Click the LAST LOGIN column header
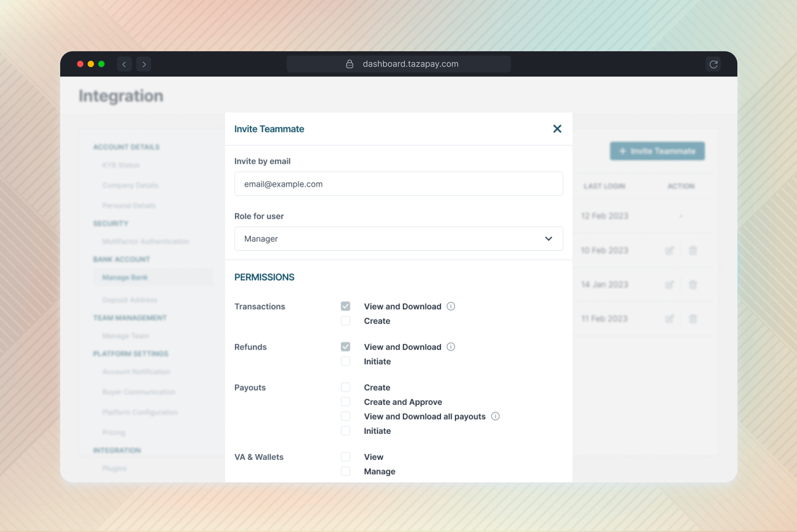This screenshot has height=532, width=797. click(x=604, y=186)
